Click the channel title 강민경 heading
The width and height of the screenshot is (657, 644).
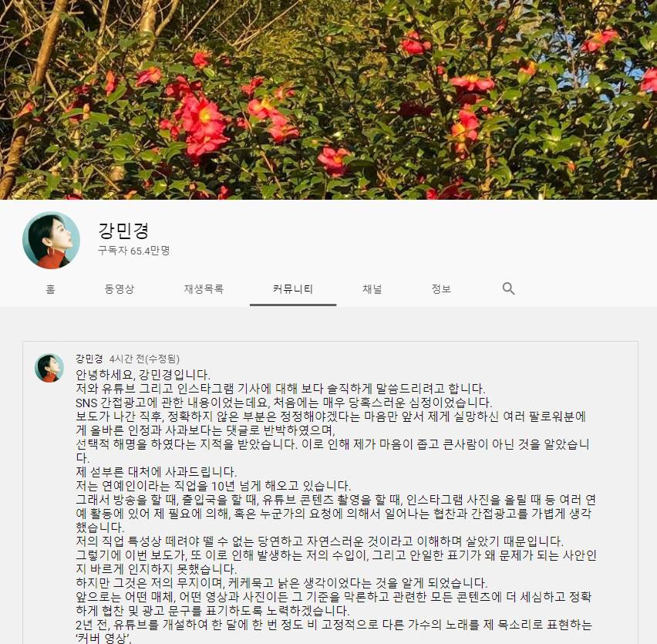123,230
